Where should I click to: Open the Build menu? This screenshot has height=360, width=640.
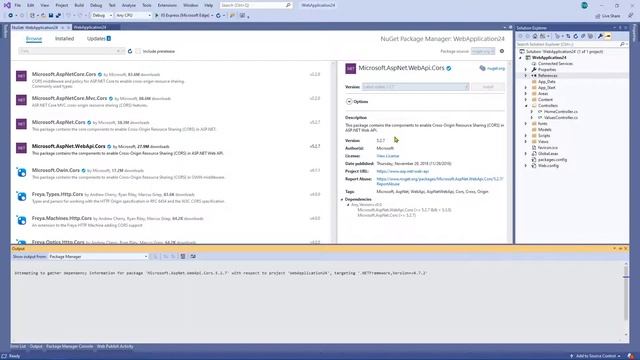79,5
